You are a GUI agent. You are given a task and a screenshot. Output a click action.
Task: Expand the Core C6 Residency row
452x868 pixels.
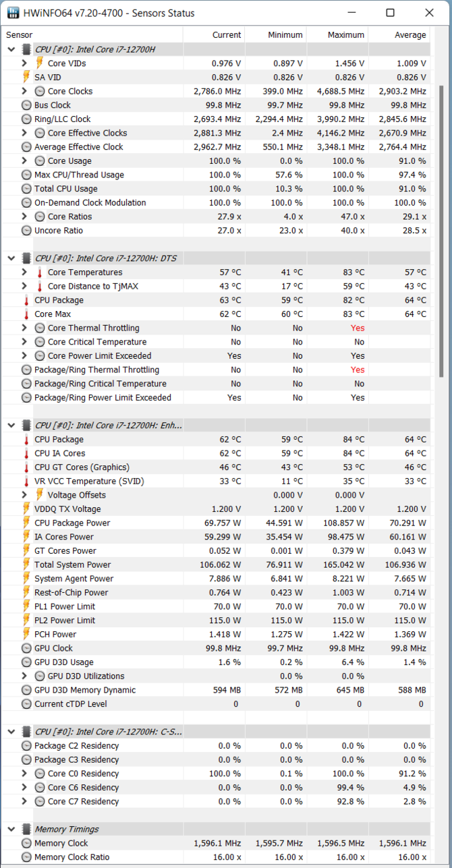coord(24,787)
